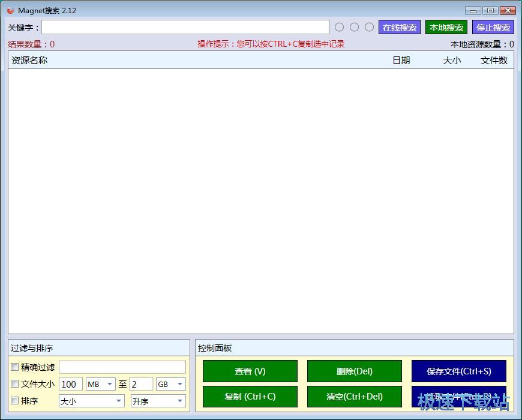Image resolution: width=522 pixels, height=420 pixels.
Task: Enable the 精确过滤 checkbox
Action: 15,367
